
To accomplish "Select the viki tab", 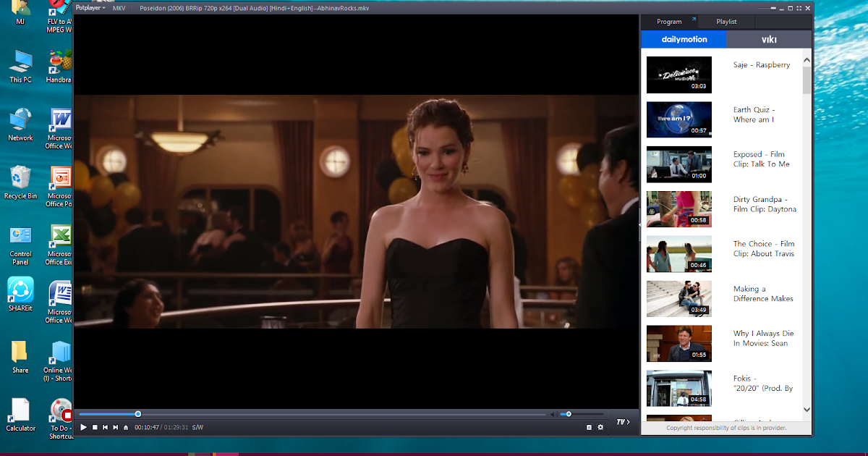I will [x=769, y=39].
